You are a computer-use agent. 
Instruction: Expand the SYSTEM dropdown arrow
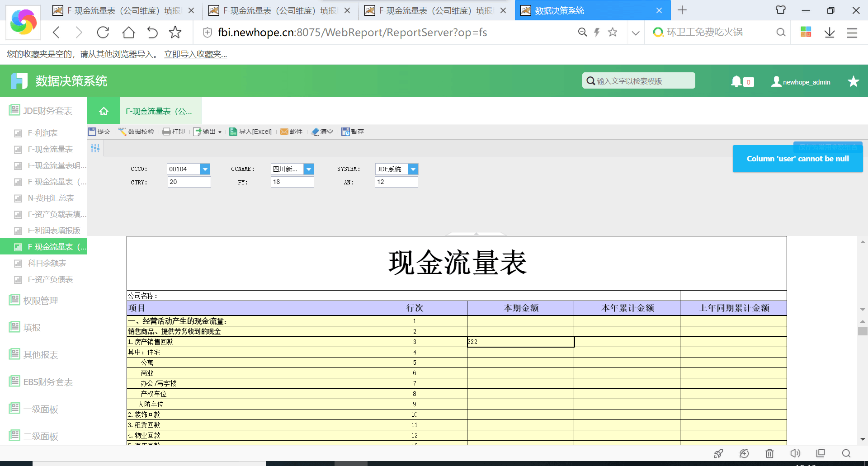(413, 169)
